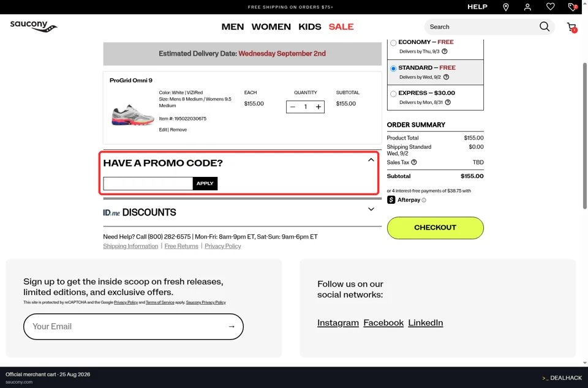
Task: Expand the ID.me Discounts section
Action: 371,209
